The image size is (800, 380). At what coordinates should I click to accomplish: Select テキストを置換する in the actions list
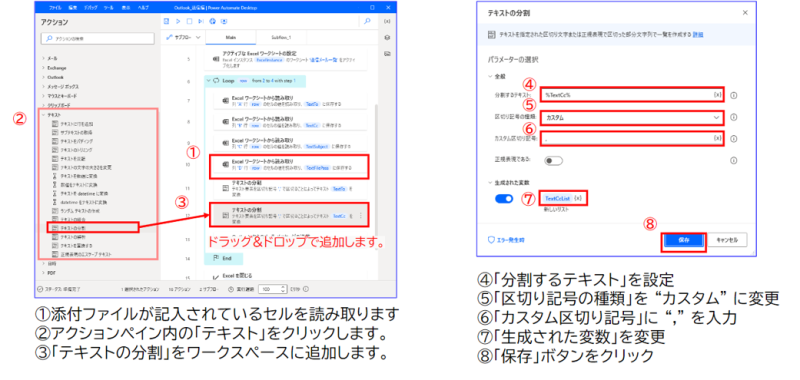click(x=77, y=245)
